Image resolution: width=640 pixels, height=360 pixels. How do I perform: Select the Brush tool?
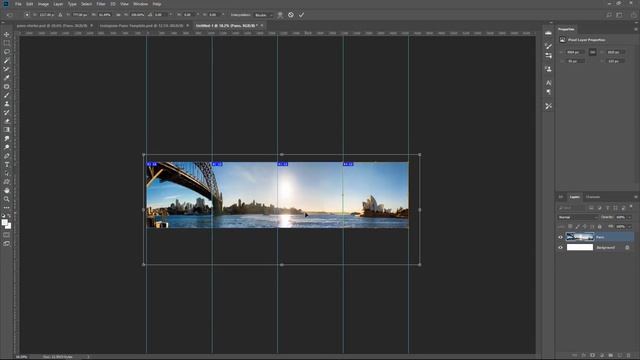click(7, 95)
